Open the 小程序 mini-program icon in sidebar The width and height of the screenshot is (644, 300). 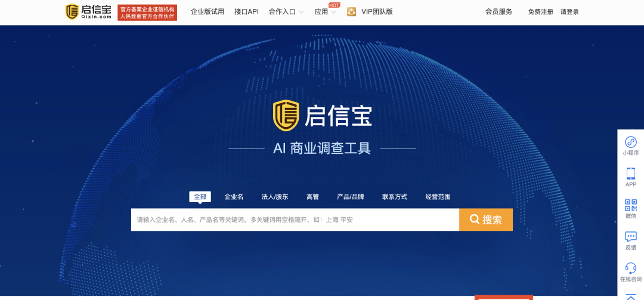point(630,142)
